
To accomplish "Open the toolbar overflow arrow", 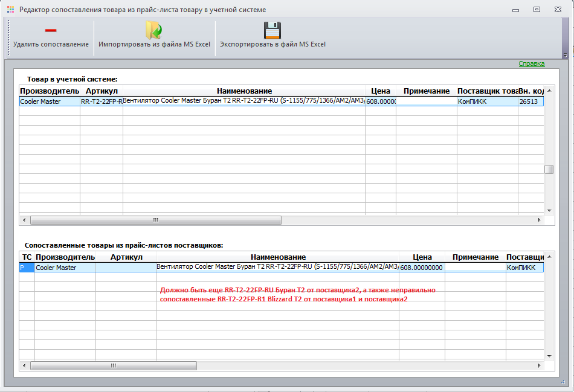I will [565, 56].
